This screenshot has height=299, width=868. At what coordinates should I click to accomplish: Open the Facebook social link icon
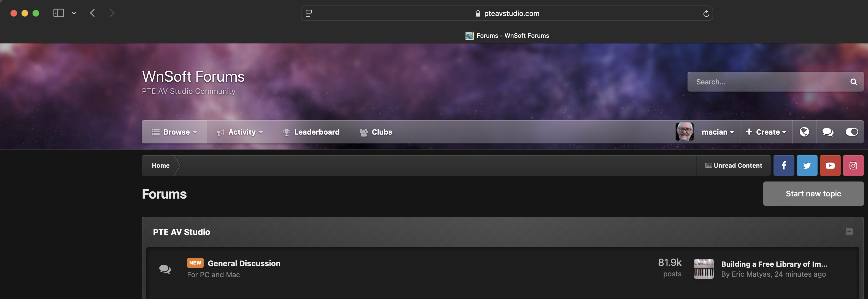click(783, 165)
